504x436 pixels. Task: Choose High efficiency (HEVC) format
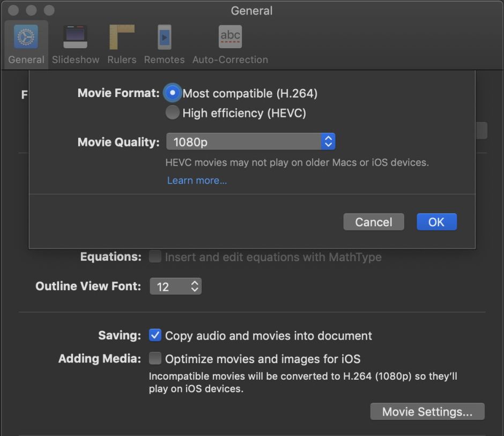point(172,112)
